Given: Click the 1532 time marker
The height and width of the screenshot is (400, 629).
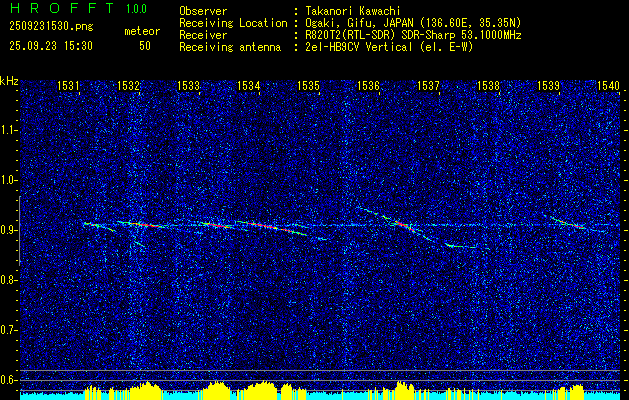Looking at the screenshot, I should [128, 85].
